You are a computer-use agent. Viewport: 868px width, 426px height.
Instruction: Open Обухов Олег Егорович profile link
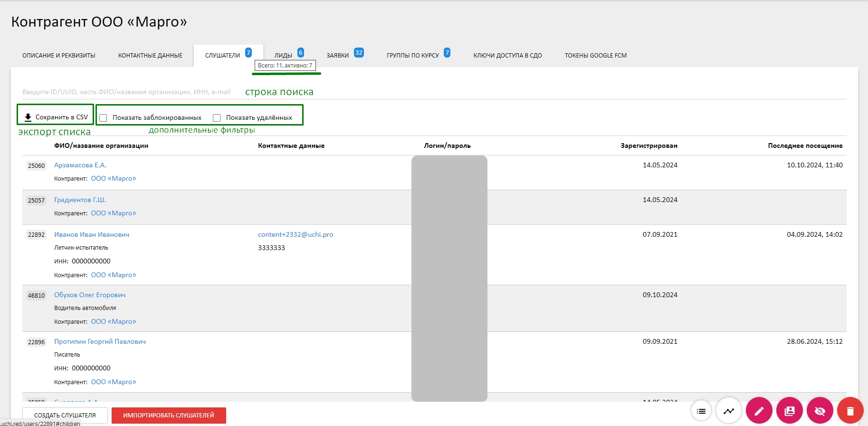point(90,295)
